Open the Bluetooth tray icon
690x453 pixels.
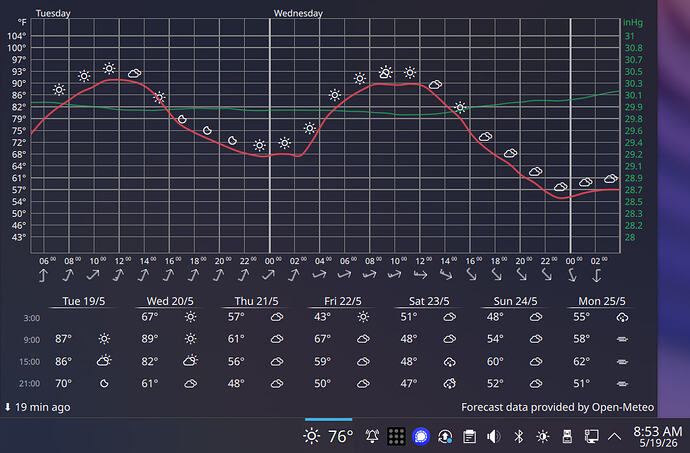[518, 436]
